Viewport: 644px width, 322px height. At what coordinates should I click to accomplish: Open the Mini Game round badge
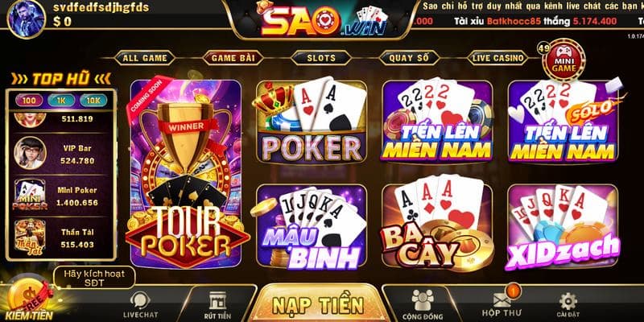click(x=563, y=60)
